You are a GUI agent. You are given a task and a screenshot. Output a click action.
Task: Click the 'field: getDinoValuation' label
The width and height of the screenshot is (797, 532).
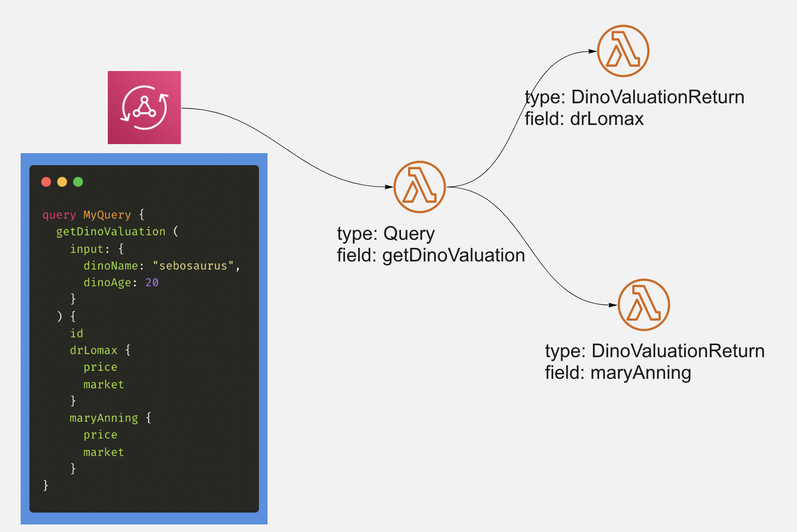point(431,255)
